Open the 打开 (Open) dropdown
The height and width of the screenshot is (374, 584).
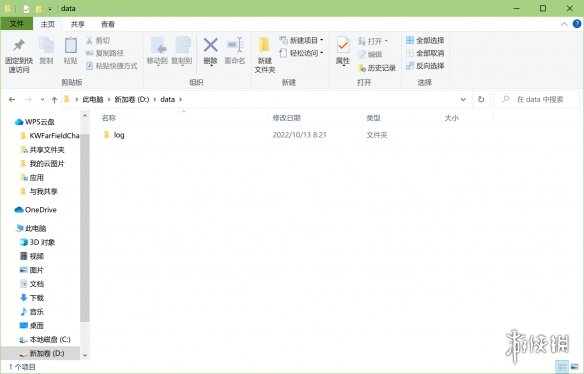[x=373, y=41]
